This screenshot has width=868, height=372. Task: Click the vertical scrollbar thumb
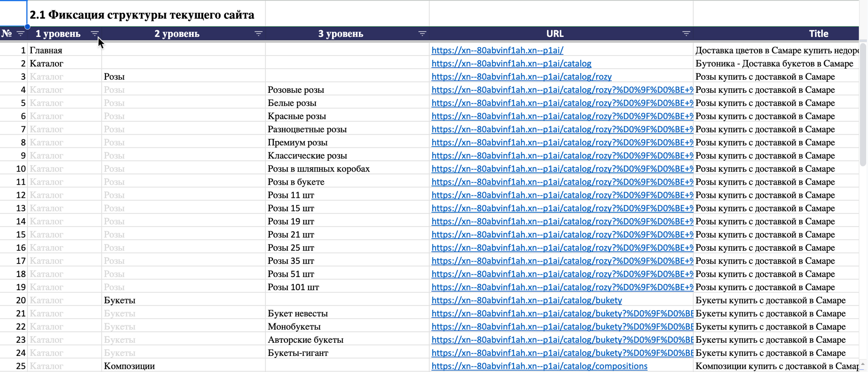point(863,104)
